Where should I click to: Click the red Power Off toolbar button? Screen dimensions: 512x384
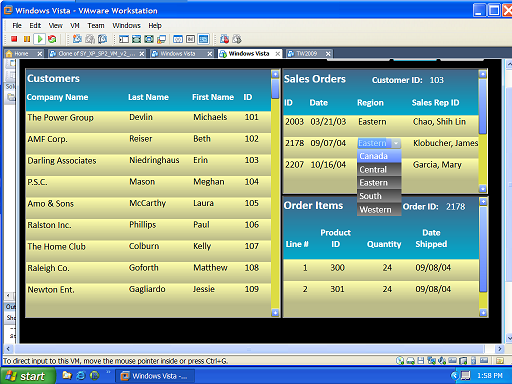[14, 39]
